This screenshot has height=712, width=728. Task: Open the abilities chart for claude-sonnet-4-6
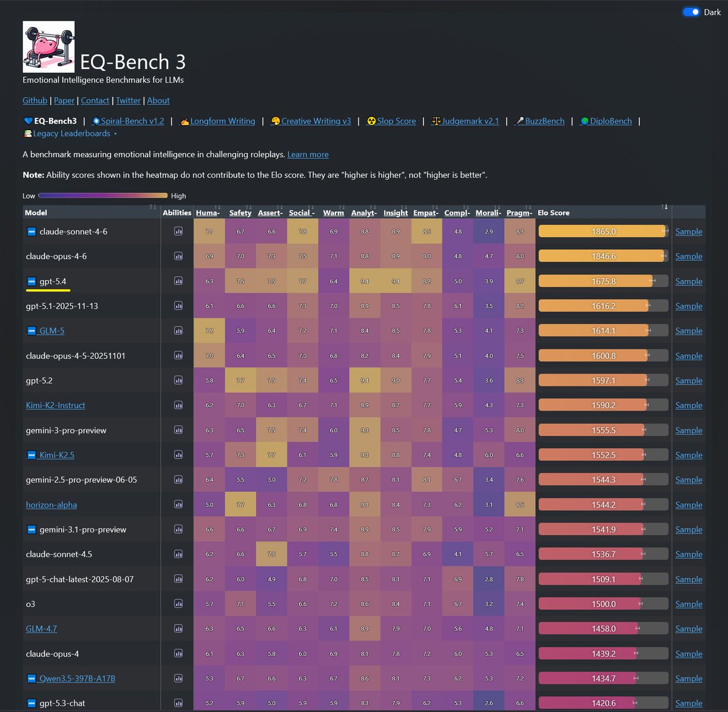click(177, 231)
